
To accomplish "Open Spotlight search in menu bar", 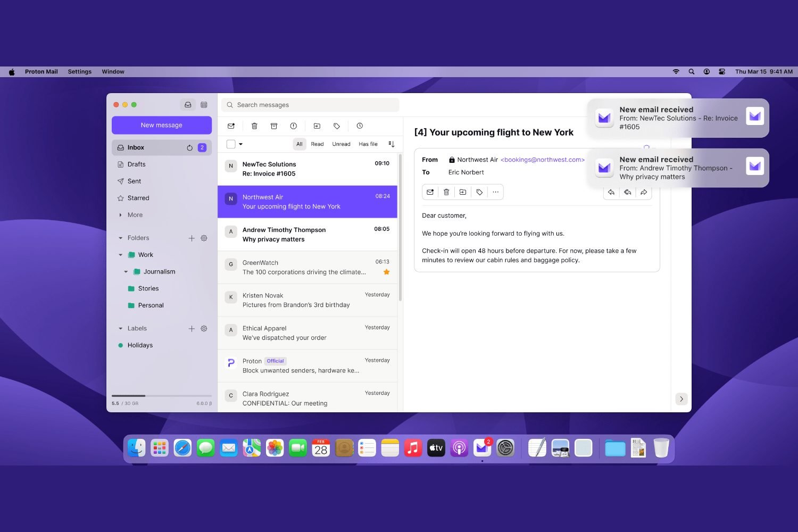I will click(x=692, y=72).
